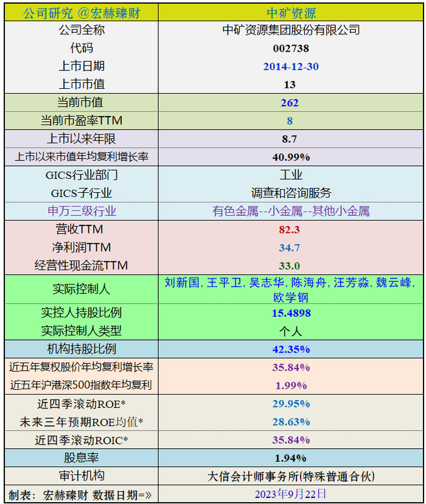426x504 pixels.
Task: Select the '上市日期' label
Action: tap(82, 66)
